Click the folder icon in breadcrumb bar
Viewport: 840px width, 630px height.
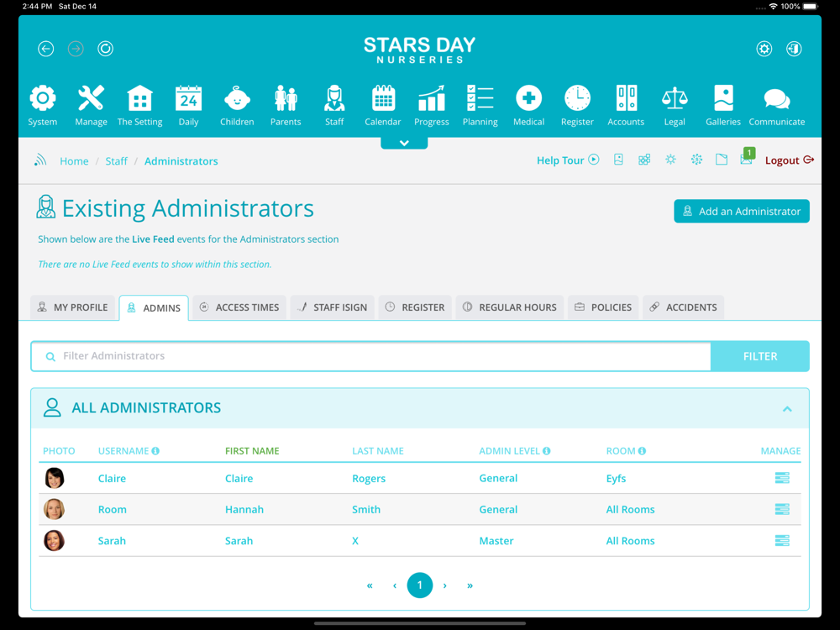[x=722, y=160]
